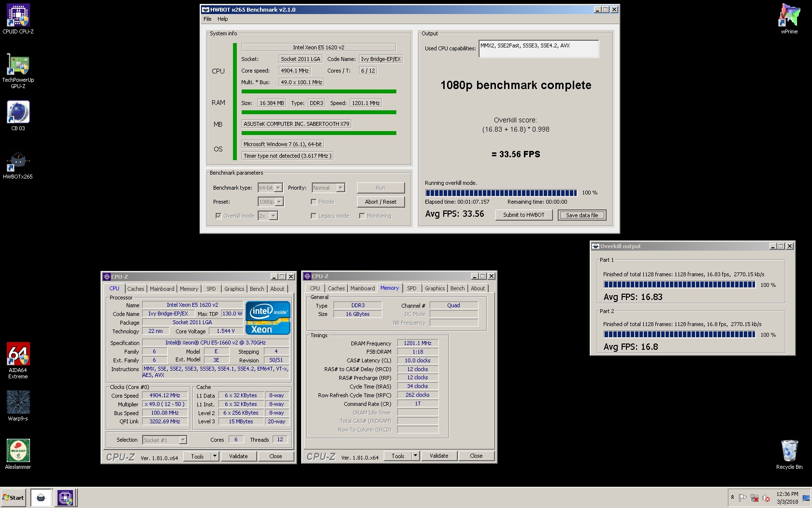Click Tools button in left CPU-Z
Viewport: 812px width, 508px height.
(x=197, y=456)
